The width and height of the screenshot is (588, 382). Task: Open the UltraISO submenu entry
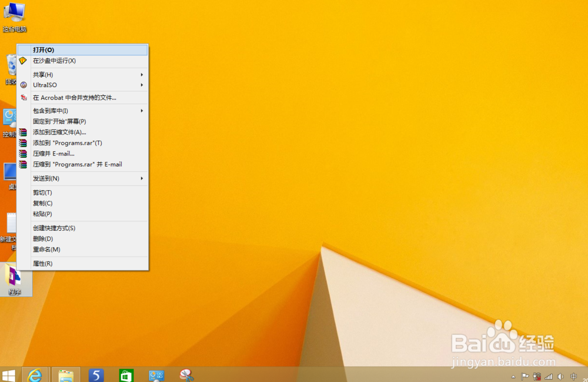[x=82, y=85]
